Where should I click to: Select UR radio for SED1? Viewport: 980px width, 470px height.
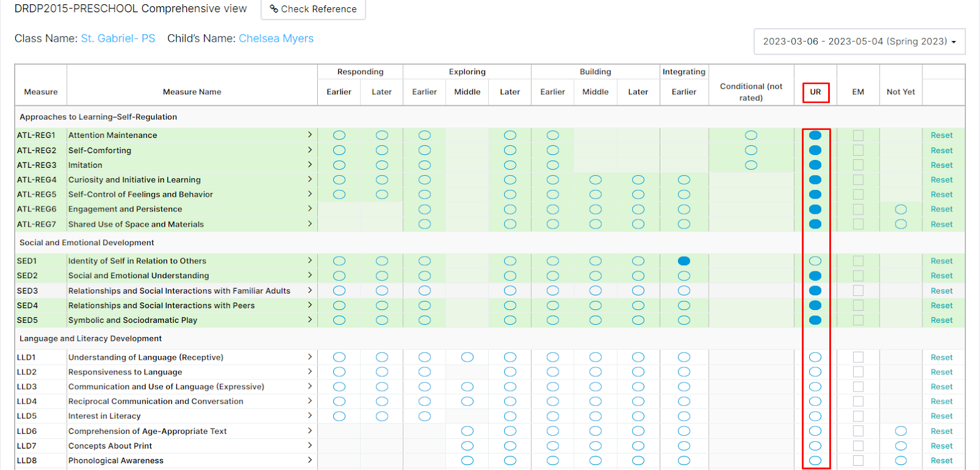click(815, 261)
